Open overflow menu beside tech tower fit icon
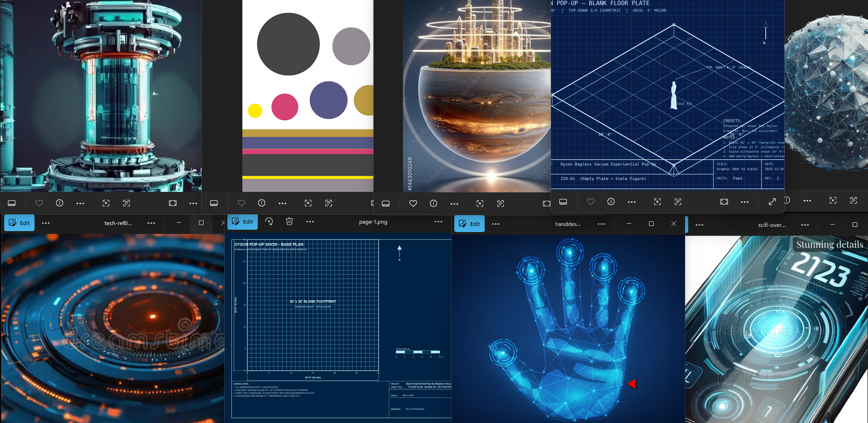The width and height of the screenshot is (868, 423). tap(193, 203)
